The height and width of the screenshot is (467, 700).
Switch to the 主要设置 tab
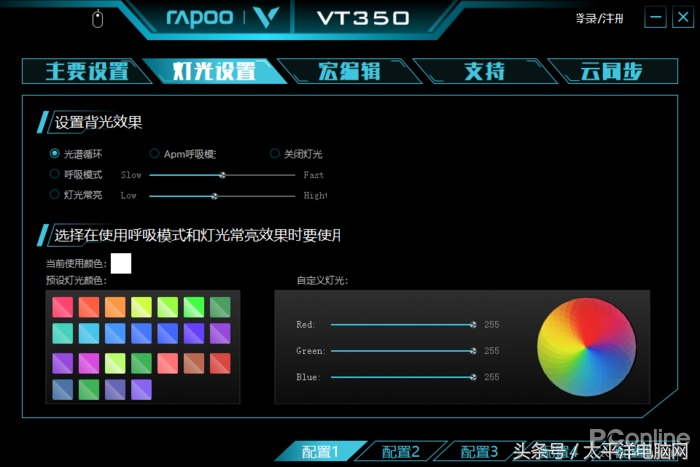pos(87,71)
